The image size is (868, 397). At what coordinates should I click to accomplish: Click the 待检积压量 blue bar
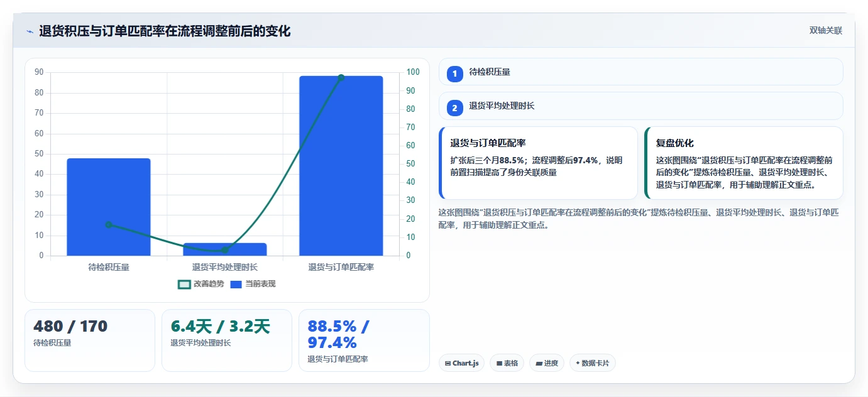tap(109, 207)
